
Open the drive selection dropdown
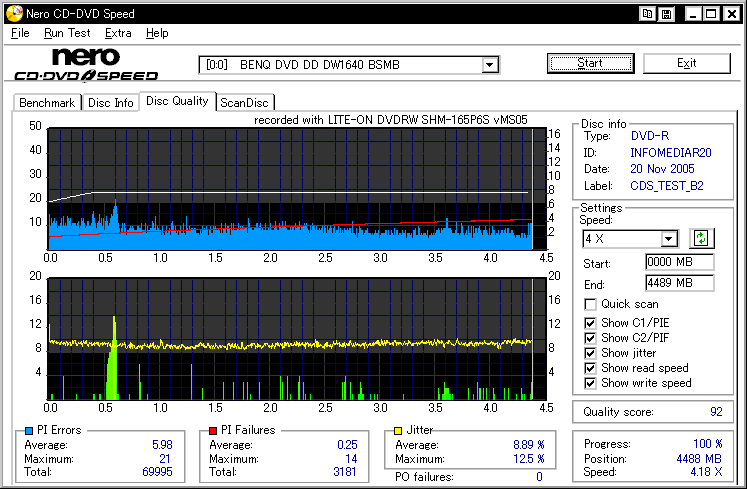489,65
